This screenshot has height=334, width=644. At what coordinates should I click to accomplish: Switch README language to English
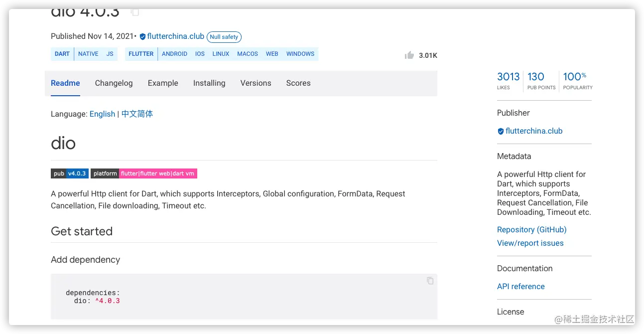point(102,114)
